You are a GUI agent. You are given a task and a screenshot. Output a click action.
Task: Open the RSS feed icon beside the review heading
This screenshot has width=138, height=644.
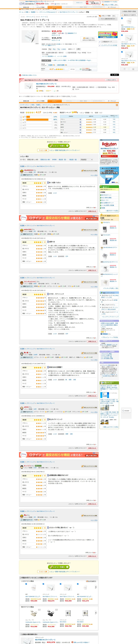pyautogui.click(x=117, y=105)
